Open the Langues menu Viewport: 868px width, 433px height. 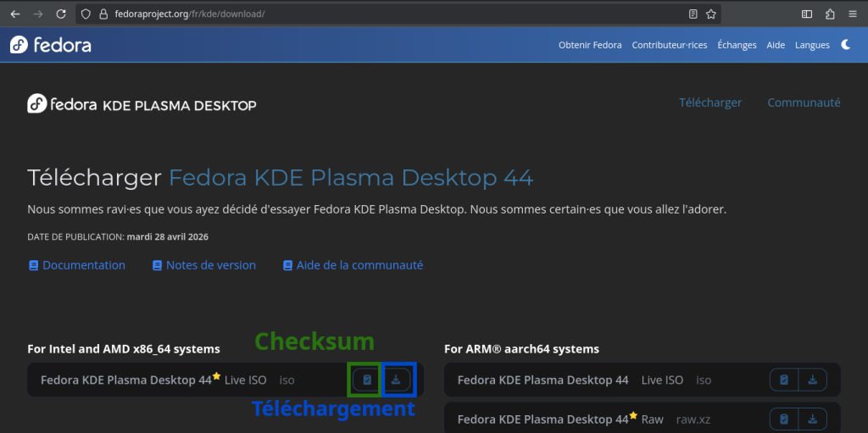[x=812, y=46]
